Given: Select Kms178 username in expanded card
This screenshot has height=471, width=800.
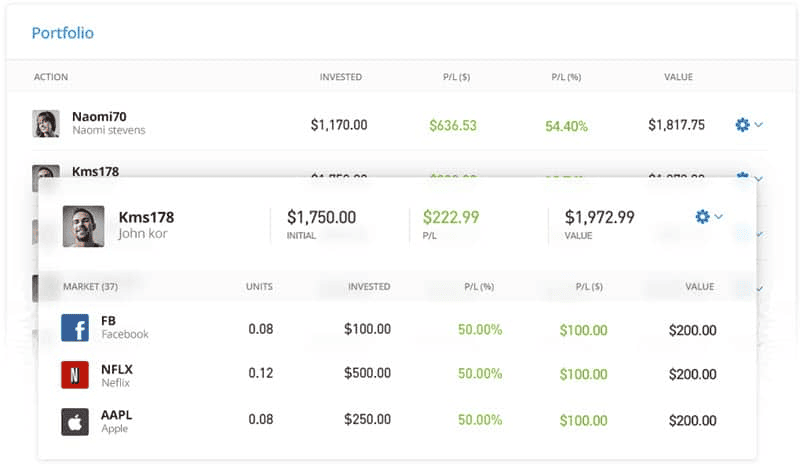Looking at the screenshot, I should coord(146,217).
